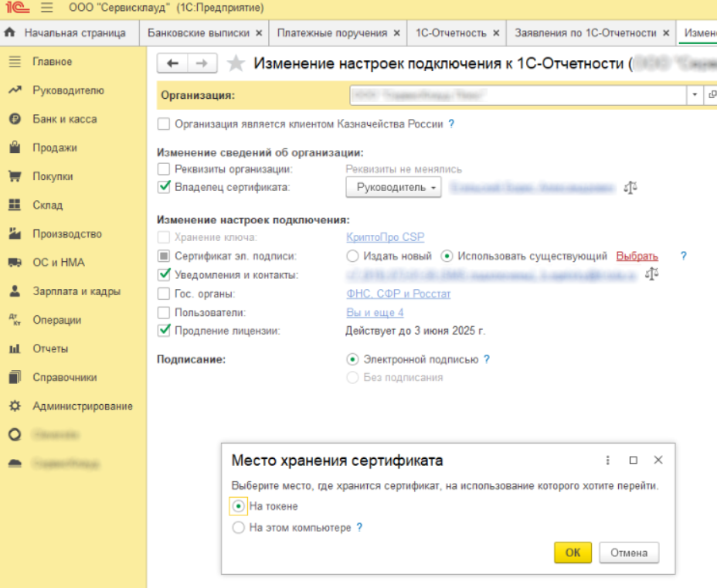Open Вы и еще 4 users link
The image size is (717, 588).
375,313
